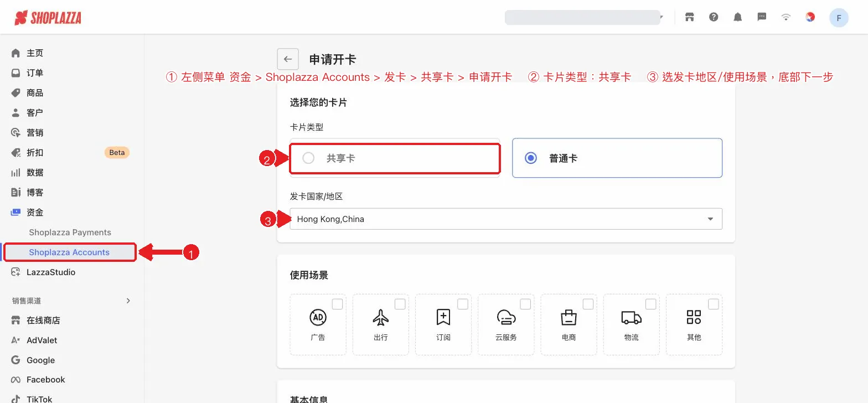The image size is (868, 403).
Task: Open the 订单 orders inbox icon
Action: point(15,73)
